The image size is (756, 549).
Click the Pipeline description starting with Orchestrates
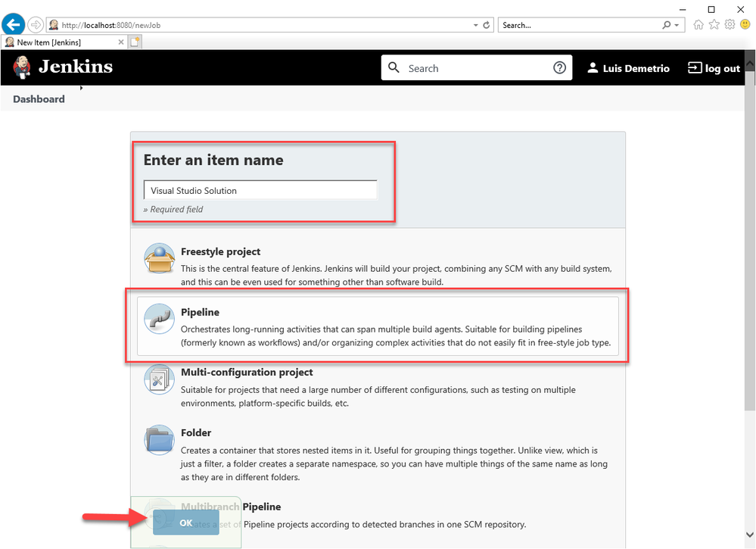tap(396, 335)
